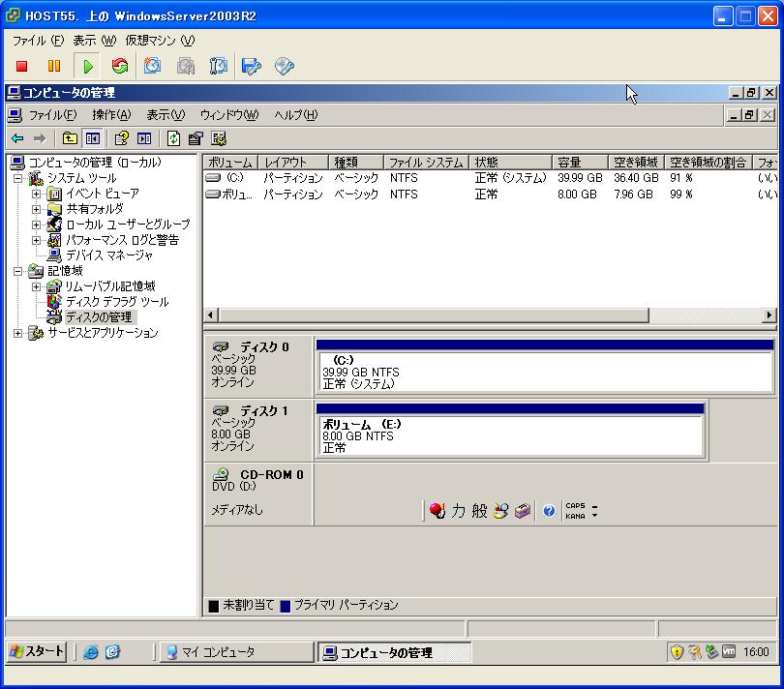Open the ウィンドウ(W) menu
The image size is (784, 689).
229,115
